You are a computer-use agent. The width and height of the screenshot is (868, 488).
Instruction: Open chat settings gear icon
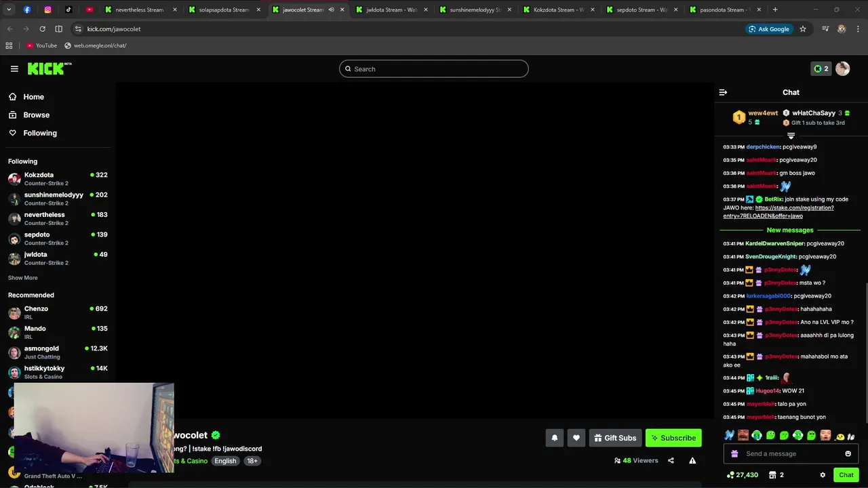(823, 475)
